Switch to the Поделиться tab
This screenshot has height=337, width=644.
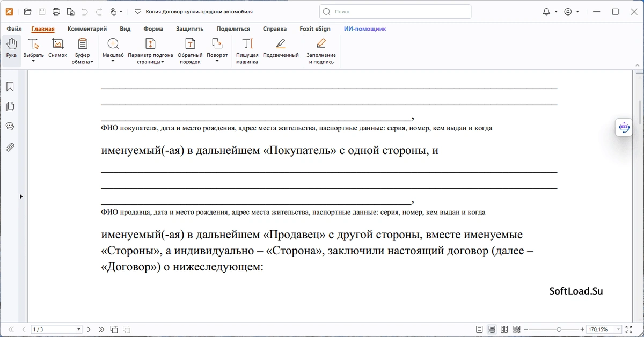tap(233, 29)
